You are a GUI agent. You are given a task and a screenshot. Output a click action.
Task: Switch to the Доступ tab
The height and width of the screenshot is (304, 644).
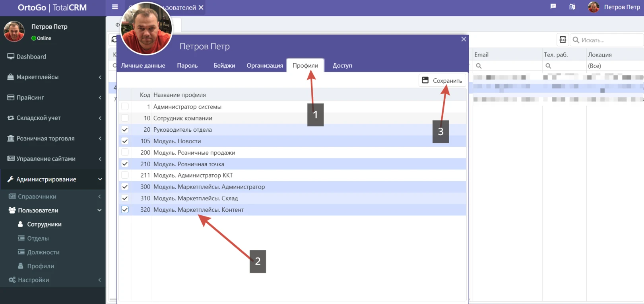342,65
